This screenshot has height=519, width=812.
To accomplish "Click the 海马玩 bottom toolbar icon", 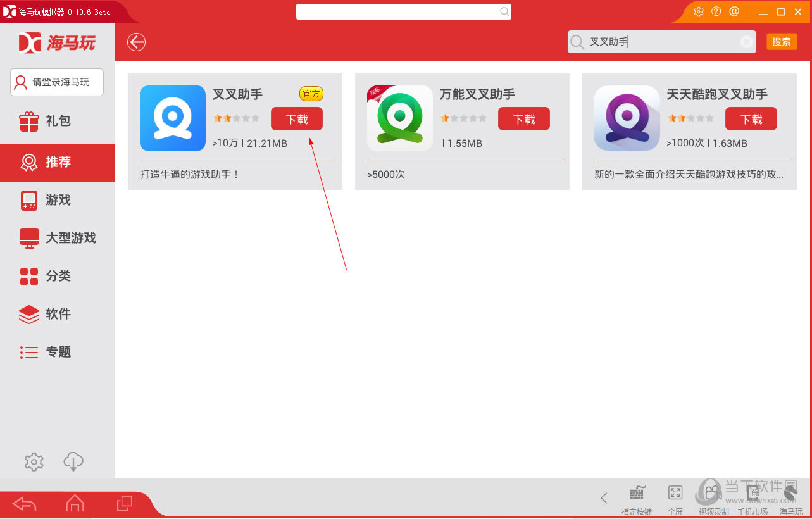I will [790, 499].
